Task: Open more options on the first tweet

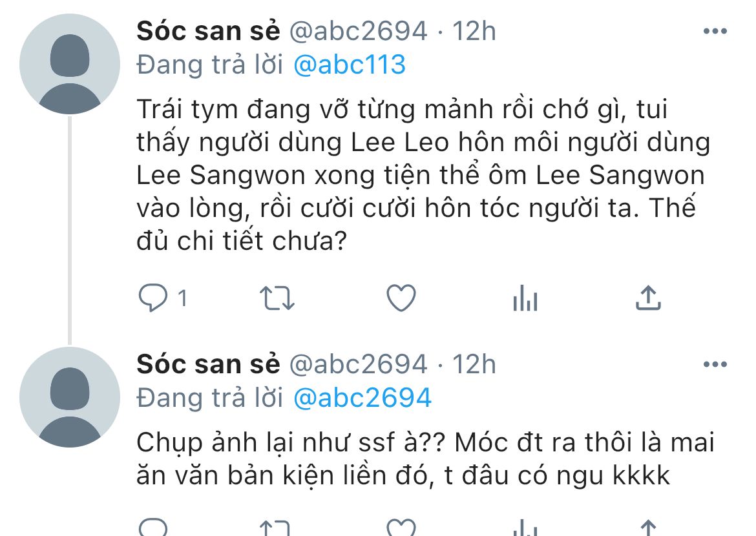Action: [x=715, y=31]
